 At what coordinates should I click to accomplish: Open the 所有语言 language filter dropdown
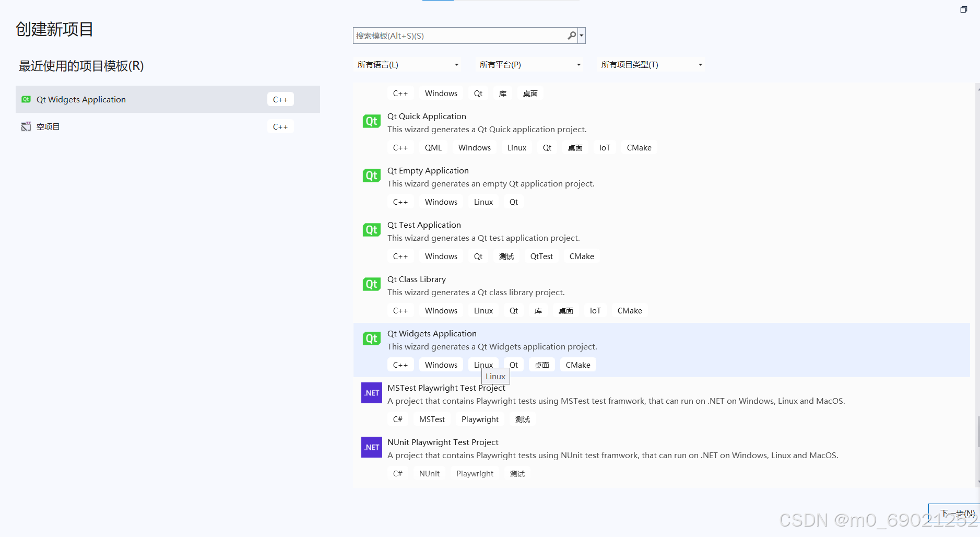pyautogui.click(x=408, y=65)
